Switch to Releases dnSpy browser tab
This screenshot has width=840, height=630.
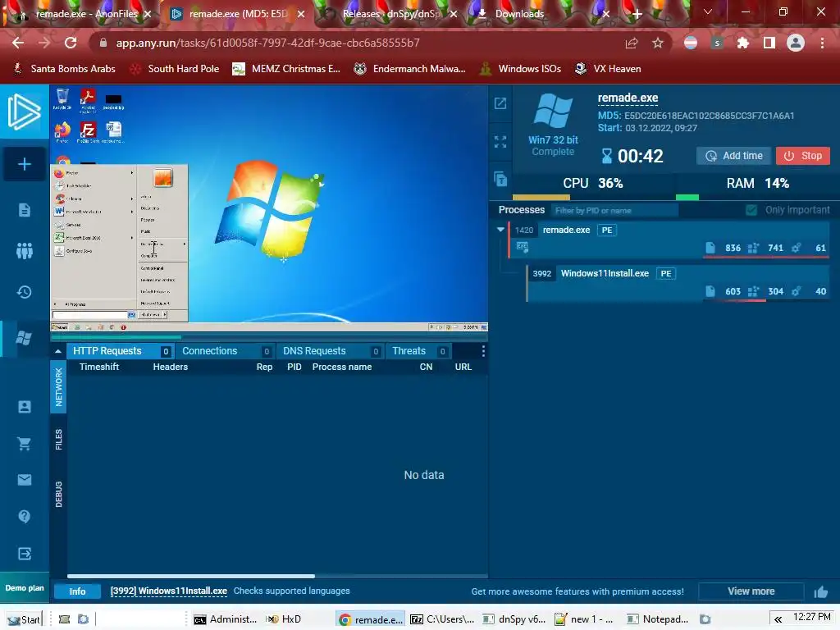coord(390,14)
